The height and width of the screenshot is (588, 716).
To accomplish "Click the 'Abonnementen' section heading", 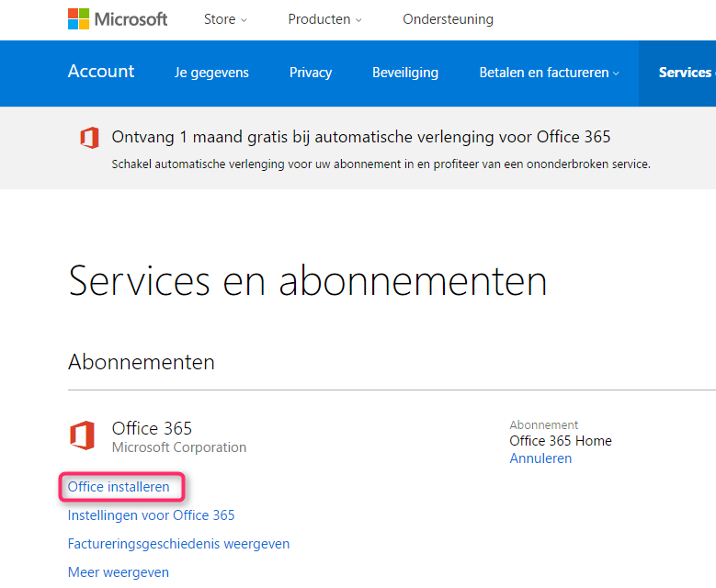I will coord(142,363).
